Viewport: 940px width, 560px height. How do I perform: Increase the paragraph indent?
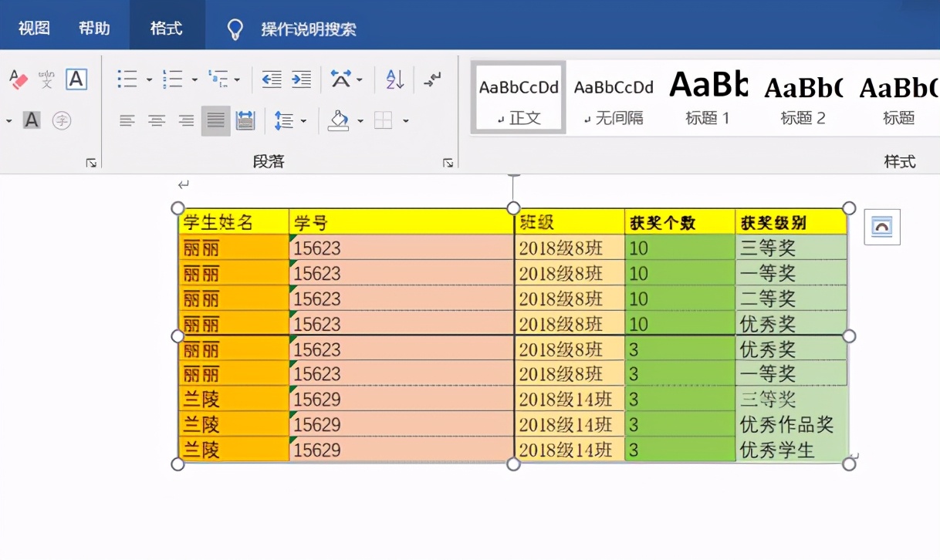pyautogui.click(x=301, y=79)
